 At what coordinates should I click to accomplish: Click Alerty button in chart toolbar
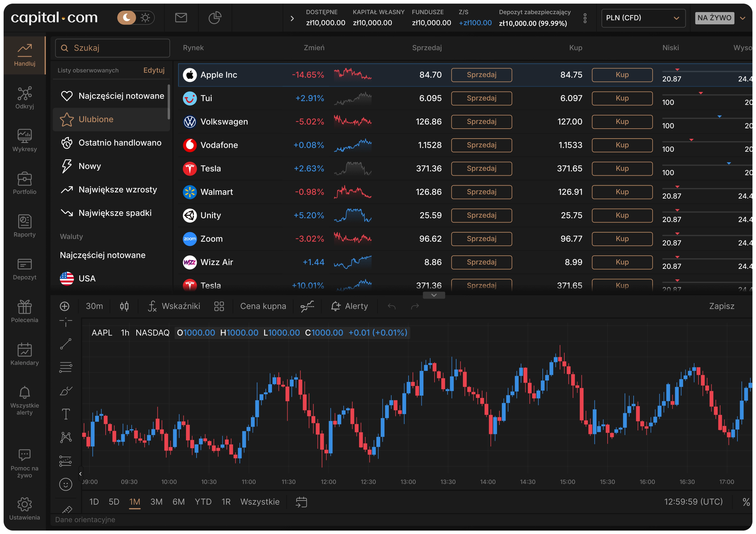pyautogui.click(x=349, y=306)
